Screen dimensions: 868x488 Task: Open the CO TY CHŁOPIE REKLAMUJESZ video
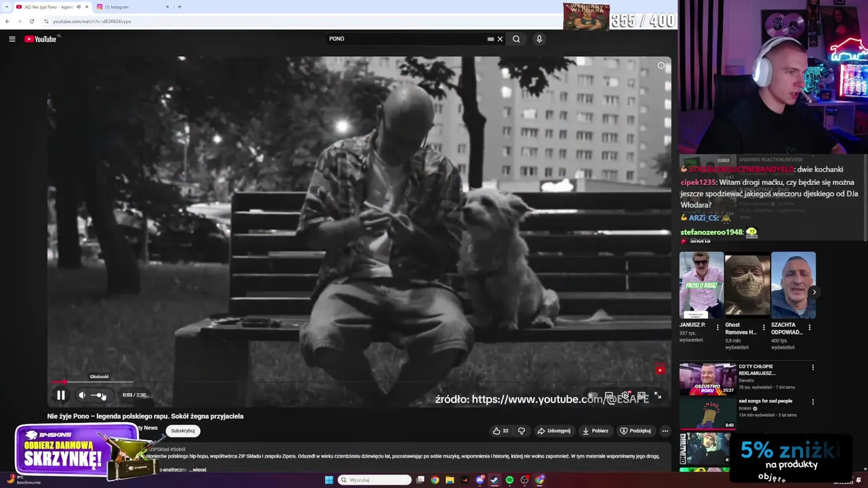[x=707, y=379]
